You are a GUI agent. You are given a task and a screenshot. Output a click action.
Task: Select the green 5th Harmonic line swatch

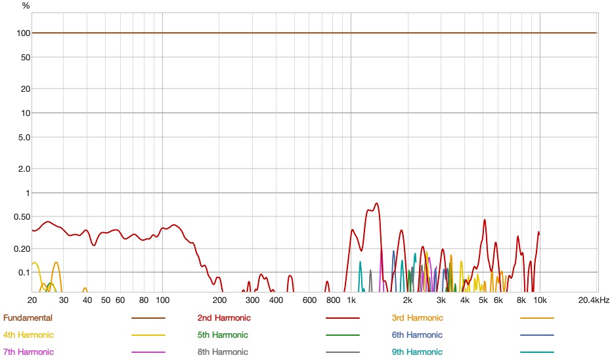pyautogui.click(x=343, y=335)
